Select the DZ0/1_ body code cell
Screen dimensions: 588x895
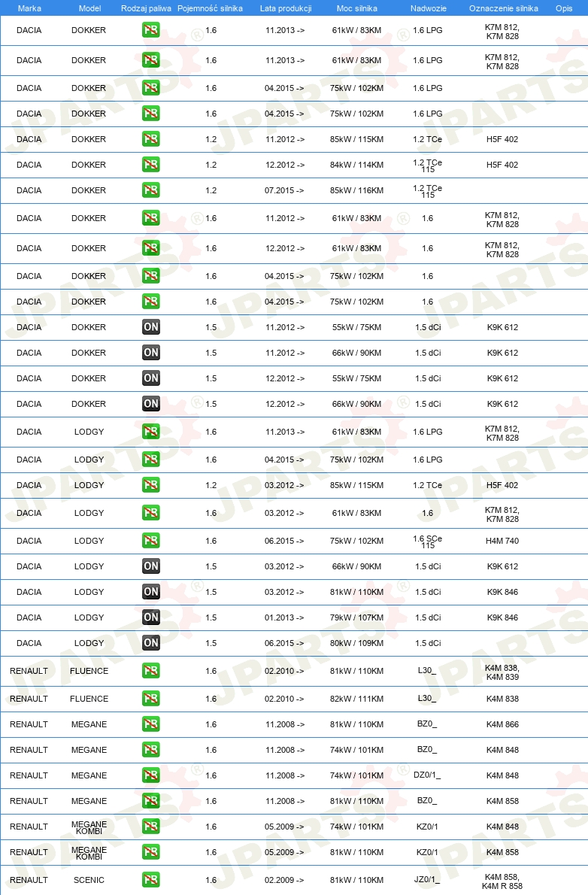427,775
